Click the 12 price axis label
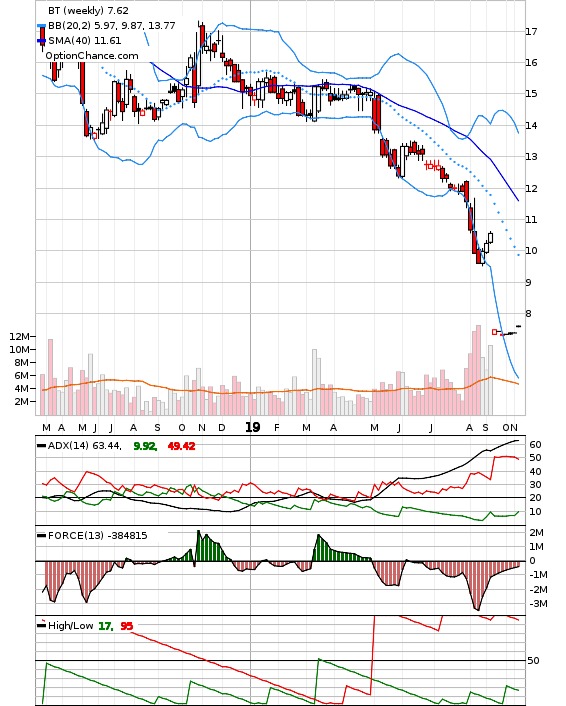Viewport: 566px width, 706px height. (531, 188)
